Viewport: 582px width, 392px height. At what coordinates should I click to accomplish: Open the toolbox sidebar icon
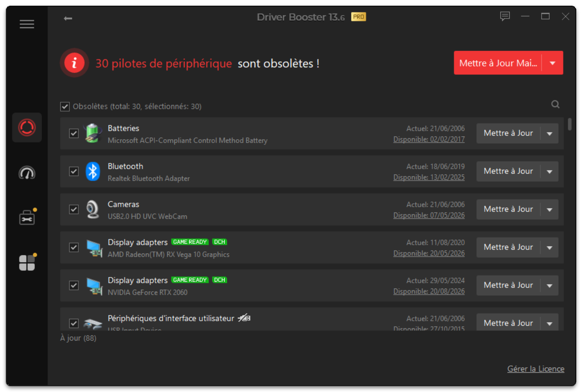27,217
